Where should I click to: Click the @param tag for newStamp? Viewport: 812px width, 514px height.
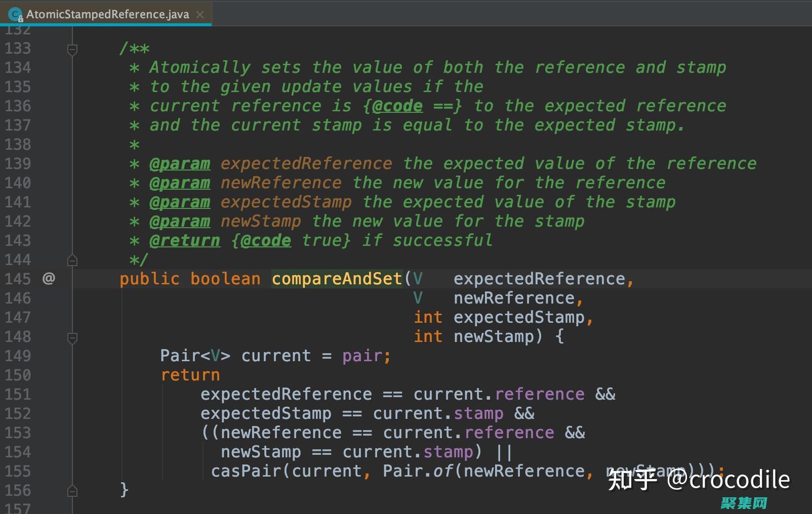(x=180, y=221)
